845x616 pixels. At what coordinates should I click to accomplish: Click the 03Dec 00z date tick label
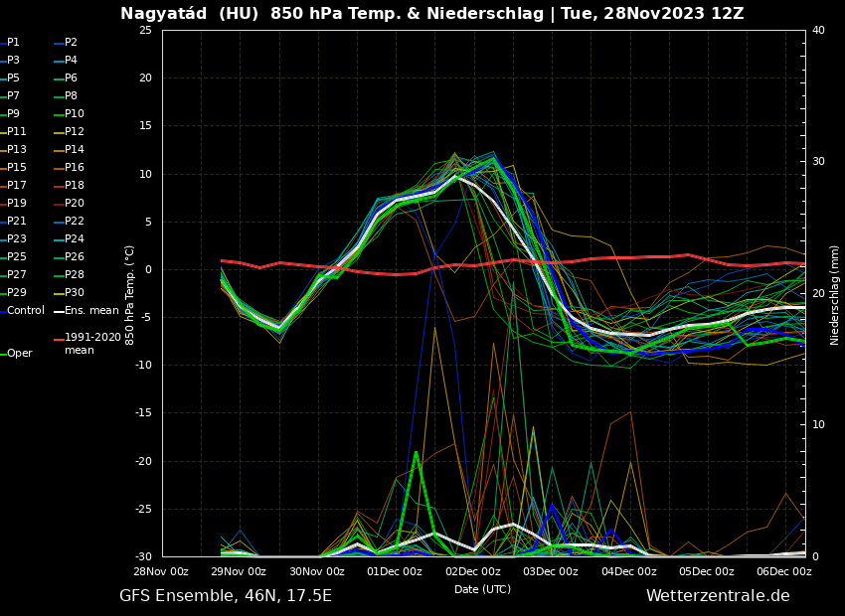pos(550,571)
